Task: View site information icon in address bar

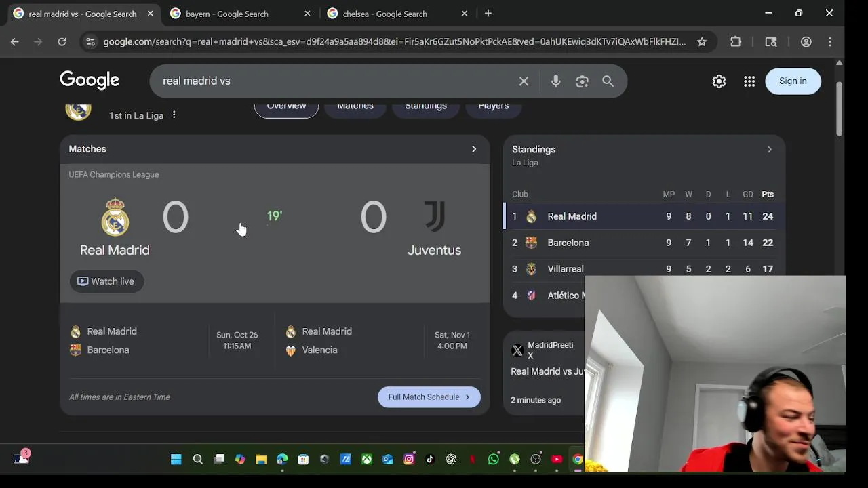Action: coord(90,42)
